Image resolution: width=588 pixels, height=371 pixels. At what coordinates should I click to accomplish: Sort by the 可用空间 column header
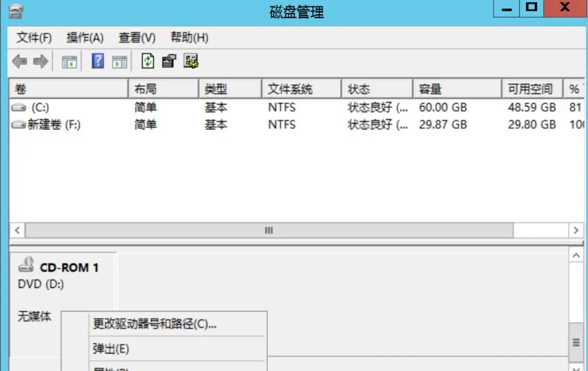(x=533, y=89)
